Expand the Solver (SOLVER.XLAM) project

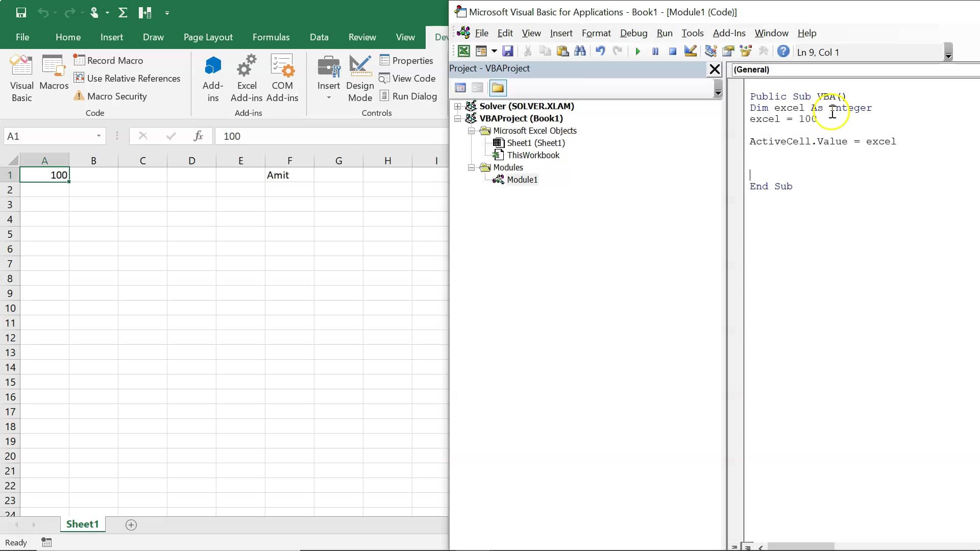click(x=457, y=106)
